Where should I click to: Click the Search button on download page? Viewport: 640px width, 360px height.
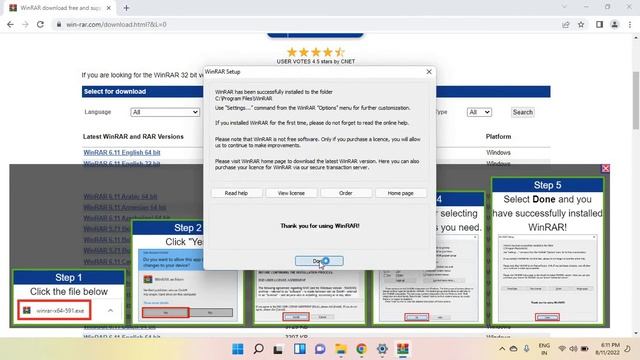pos(522,112)
